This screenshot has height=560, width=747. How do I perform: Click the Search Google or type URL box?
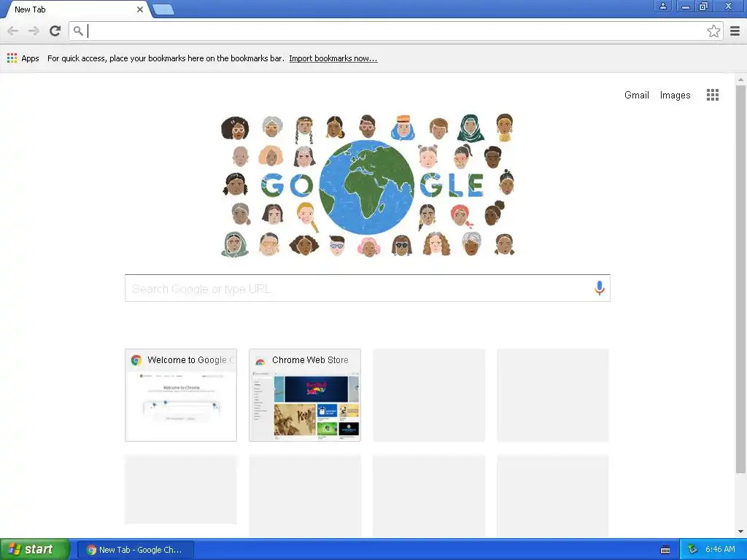pos(367,288)
